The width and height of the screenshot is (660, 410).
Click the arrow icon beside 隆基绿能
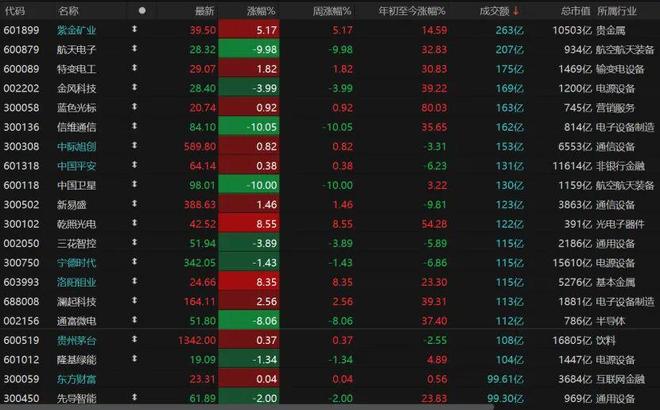[x=134, y=359]
